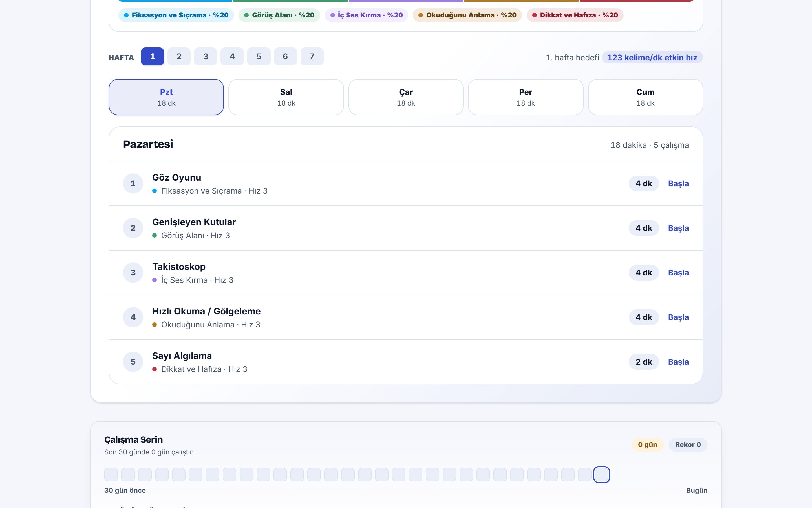
Task: Click the Çalışma Serin heading
Action: (x=134, y=439)
